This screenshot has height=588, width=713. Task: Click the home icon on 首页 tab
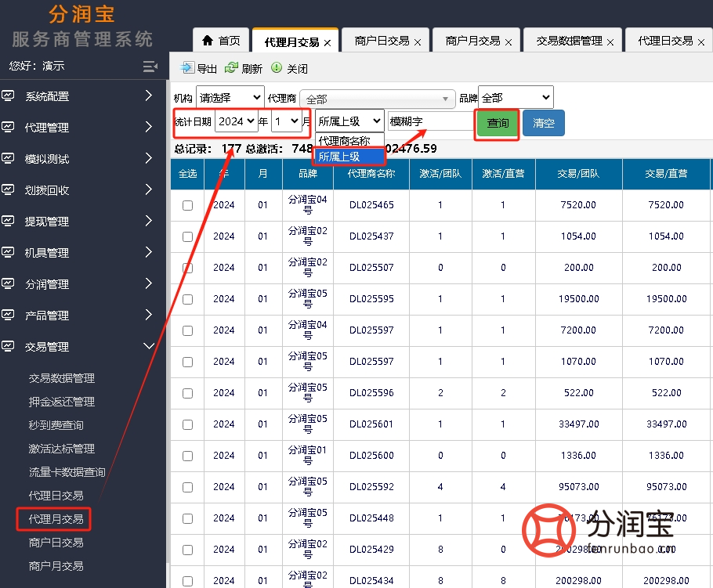(x=206, y=40)
